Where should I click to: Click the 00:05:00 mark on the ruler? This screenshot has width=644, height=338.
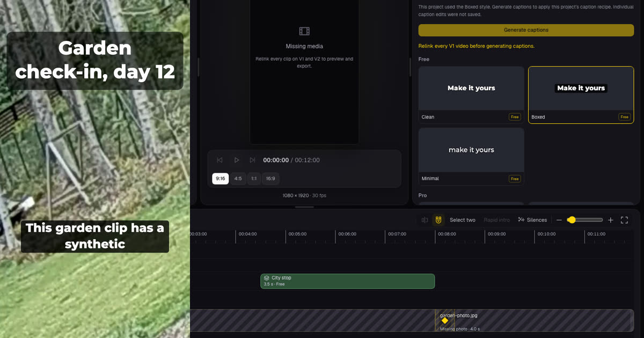pos(297,234)
